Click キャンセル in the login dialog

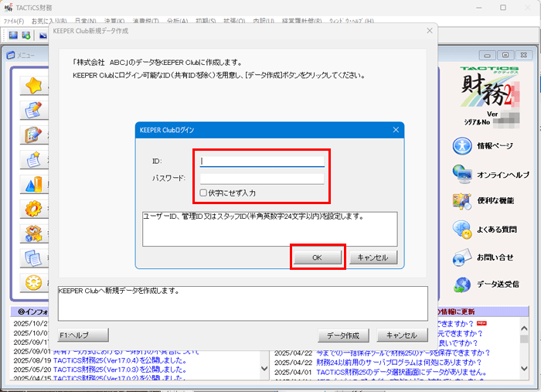[x=373, y=257]
